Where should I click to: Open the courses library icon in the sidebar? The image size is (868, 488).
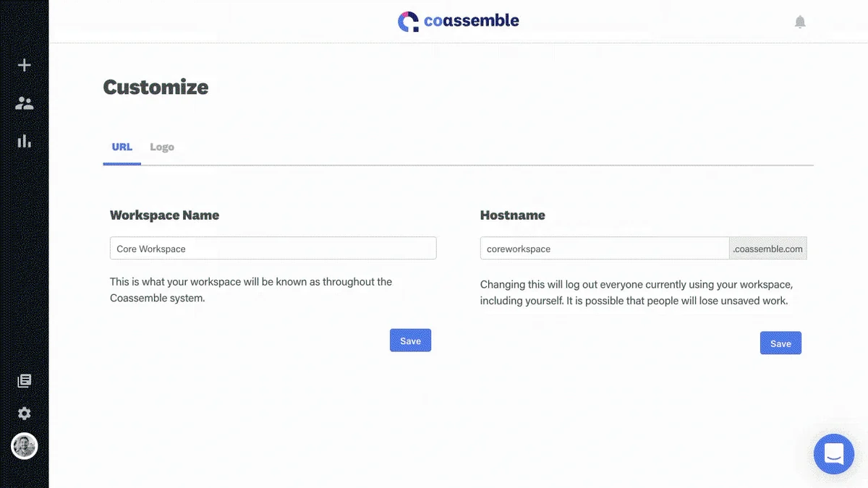coord(24,380)
